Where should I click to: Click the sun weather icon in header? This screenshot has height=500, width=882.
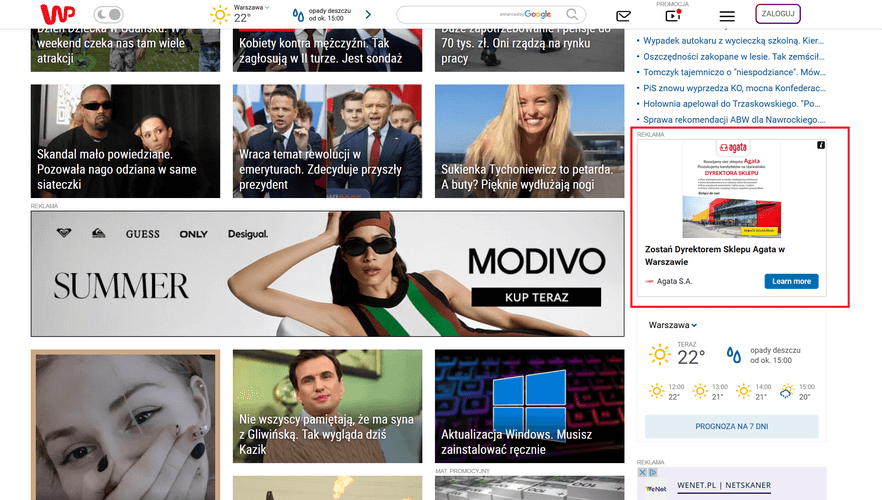[x=219, y=15]
